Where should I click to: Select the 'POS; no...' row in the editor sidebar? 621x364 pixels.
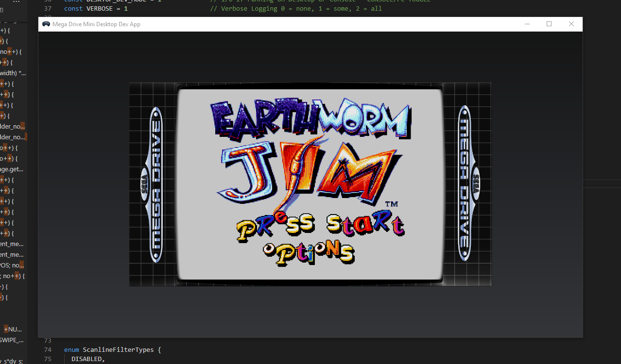click(x=12, y=265)
